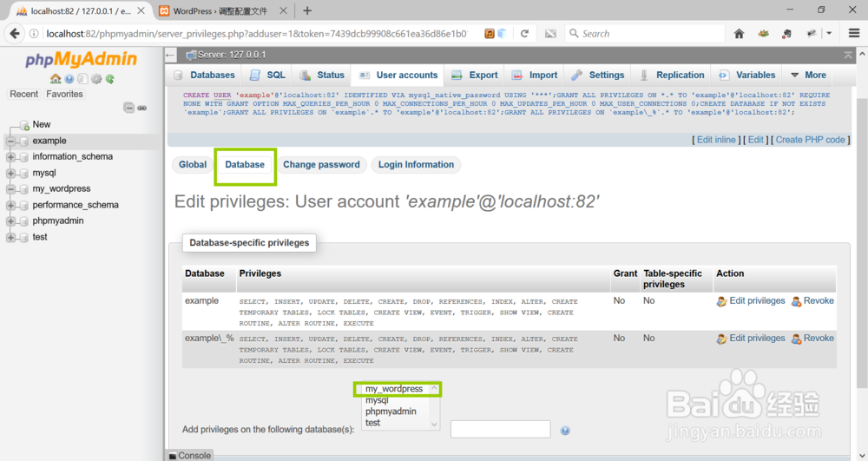Collapse the my_wordpress database tree node
This screenshot has width=868, height=461.
[x=10, y=189]
